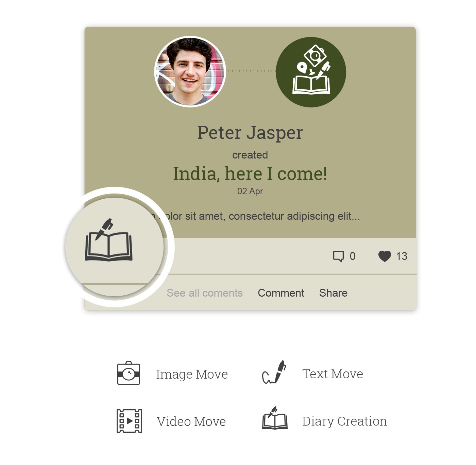Click the lorem ipsum excerpt text
The width and height of the screenshot is (476, 465).
(x=258, y=216)
